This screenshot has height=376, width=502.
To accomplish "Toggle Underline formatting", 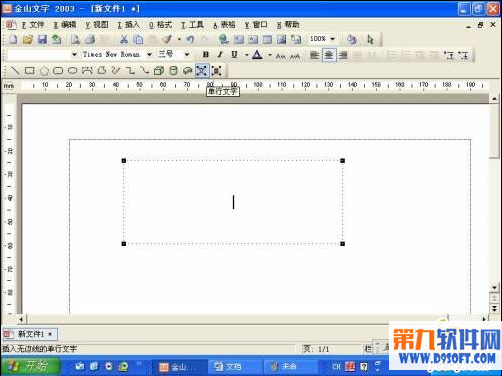I will pos(235,54).
